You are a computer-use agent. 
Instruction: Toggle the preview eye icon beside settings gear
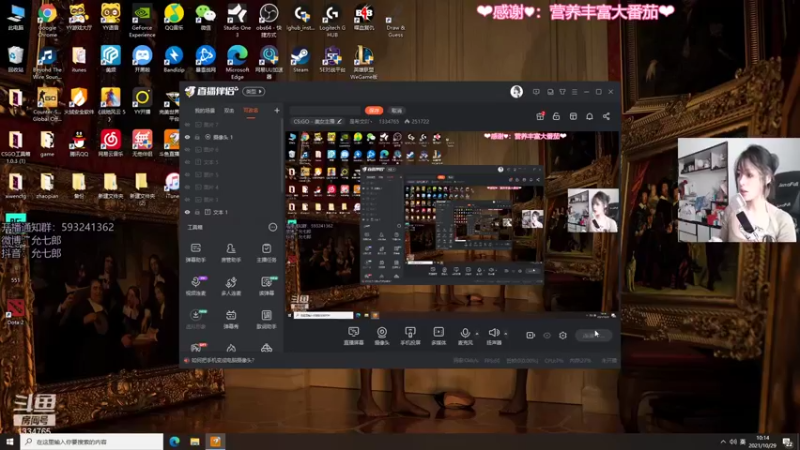[546, 335]
